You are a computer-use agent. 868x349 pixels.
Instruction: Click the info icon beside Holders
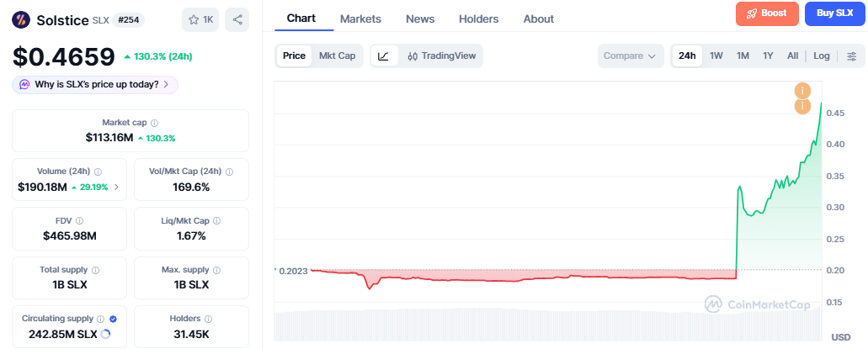pos(208,319)
